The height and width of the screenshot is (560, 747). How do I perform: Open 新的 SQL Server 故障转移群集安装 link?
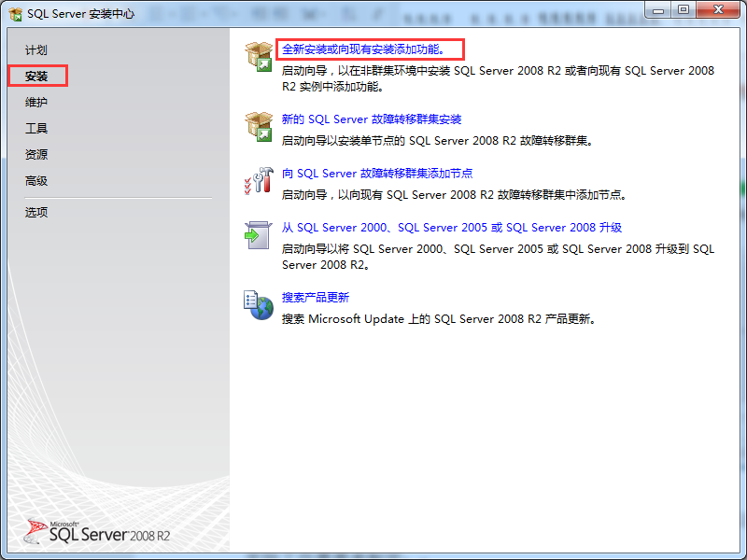tap(372, 119)
